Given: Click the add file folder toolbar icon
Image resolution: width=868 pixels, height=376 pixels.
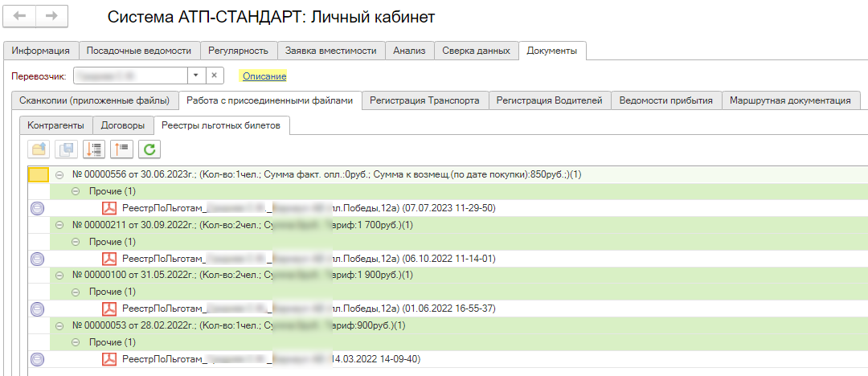Looking at the screenshot, I should click(x=38, y=149).
